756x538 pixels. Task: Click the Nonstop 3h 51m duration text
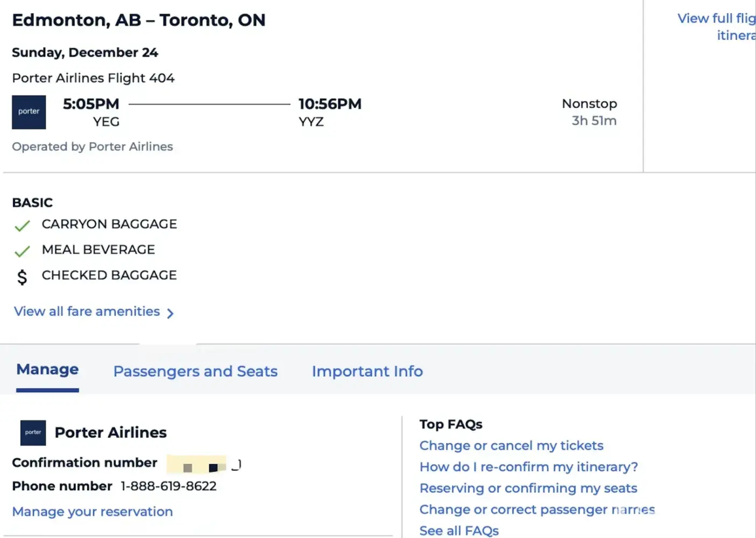[x=589, y=112]
